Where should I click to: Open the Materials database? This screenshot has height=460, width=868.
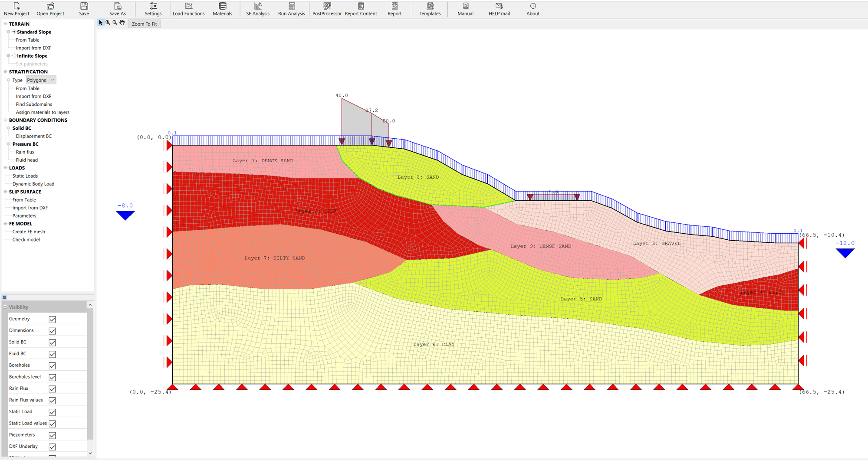222,9
